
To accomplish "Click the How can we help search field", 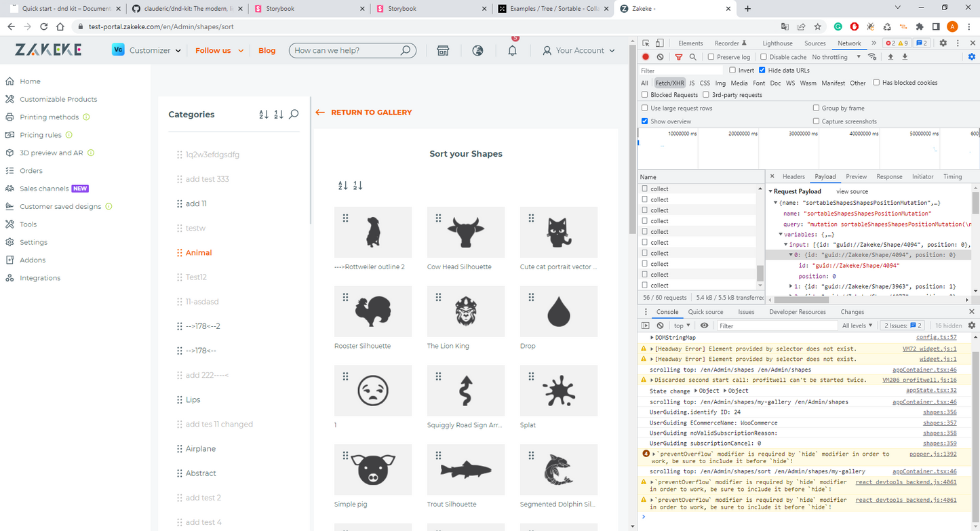I will 346,51.
